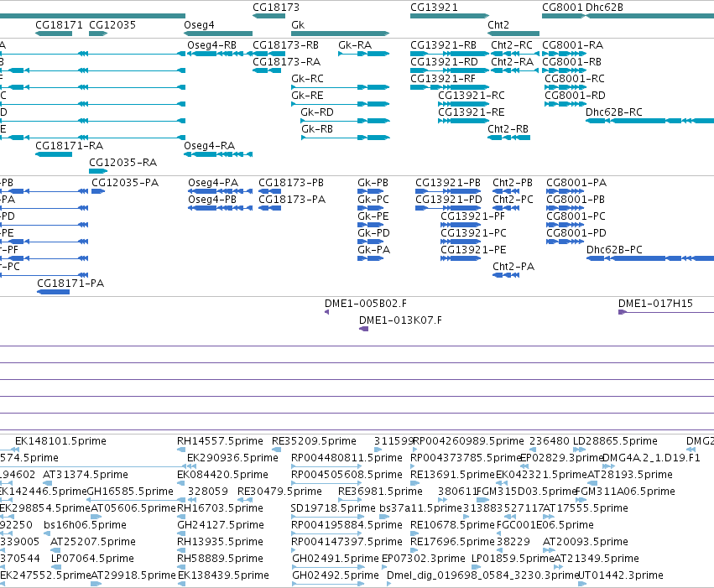This screenshot has width=714, height=588.
Task: Click the CG13921-RC transcript label
Action: [x=472, y=96]
